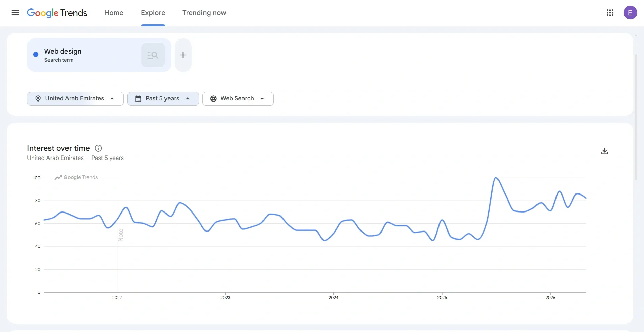This screenshot has width=644, height=332.
Task: Click the location pin icon
Action: click(x=38, y=99)
